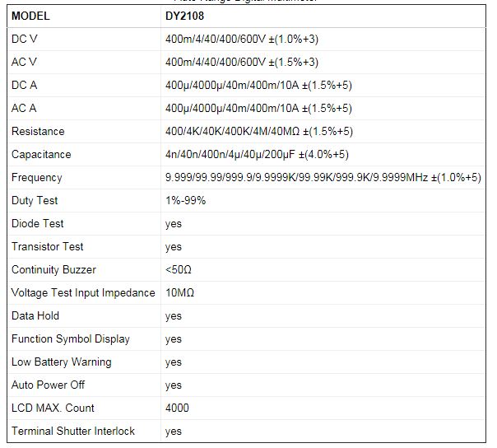Click the LCD MAX. Count value 4000

click(x=177, y=408)
